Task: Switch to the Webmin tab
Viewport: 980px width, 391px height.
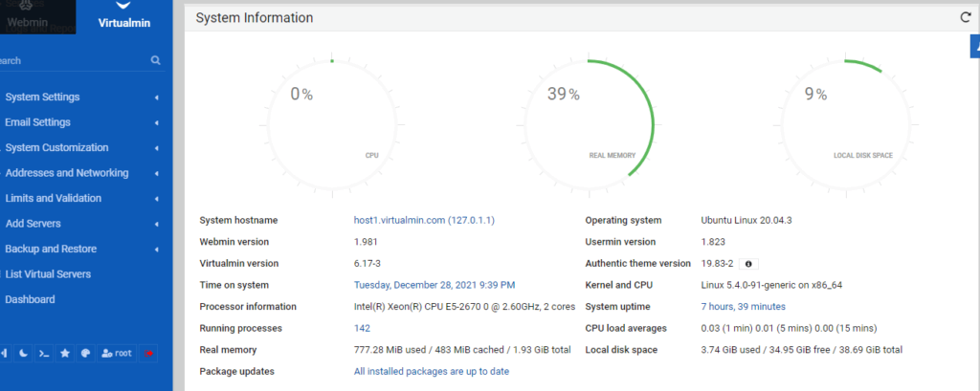Action: (x=28, y=23)
